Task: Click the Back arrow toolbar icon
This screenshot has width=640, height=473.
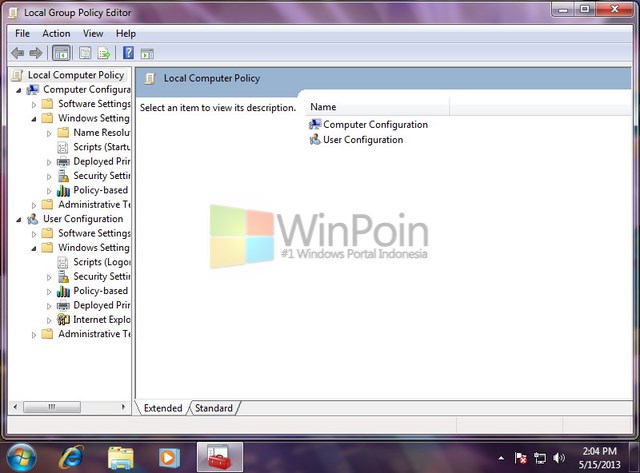Action: point(18,53)
